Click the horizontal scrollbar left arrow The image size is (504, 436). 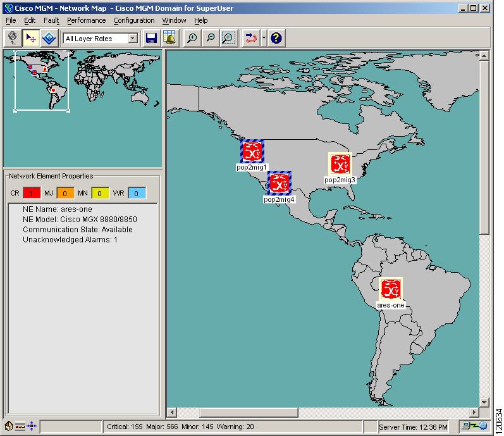point(172,412)
